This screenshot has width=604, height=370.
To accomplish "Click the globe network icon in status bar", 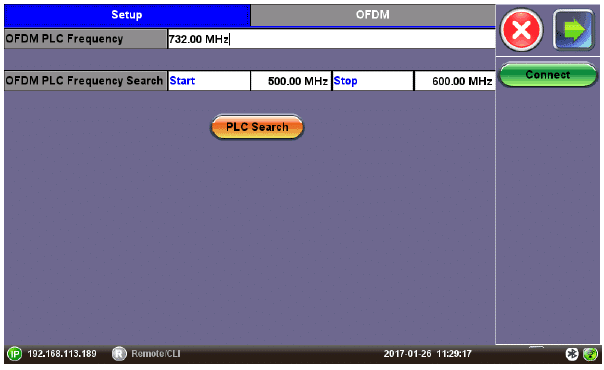I will (x=590, y=354).
